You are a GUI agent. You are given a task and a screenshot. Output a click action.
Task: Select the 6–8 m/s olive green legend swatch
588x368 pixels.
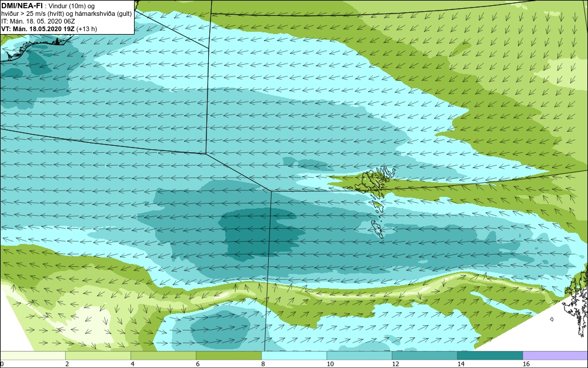coord(229,356)
